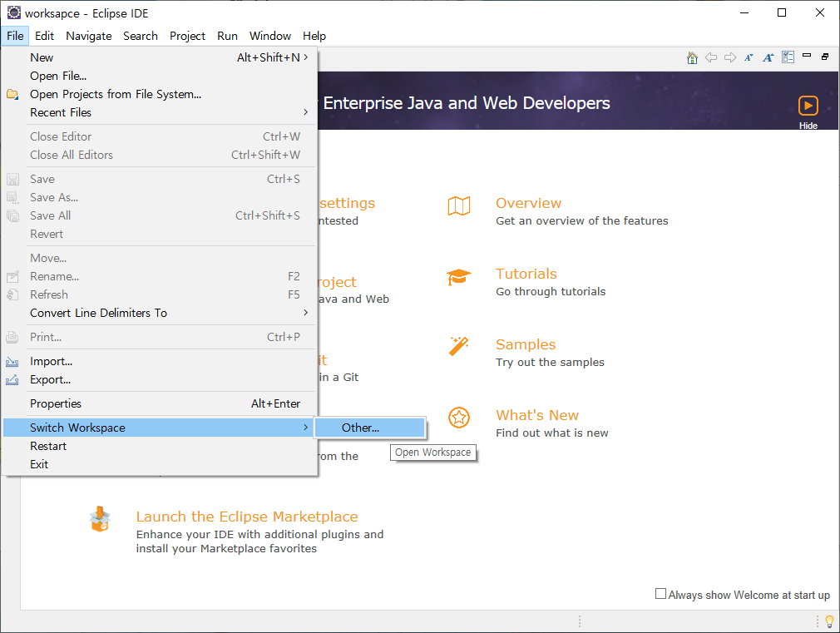Select Open File... menu entry
This screenshot has height=633, width=840.
coord(160,77)
